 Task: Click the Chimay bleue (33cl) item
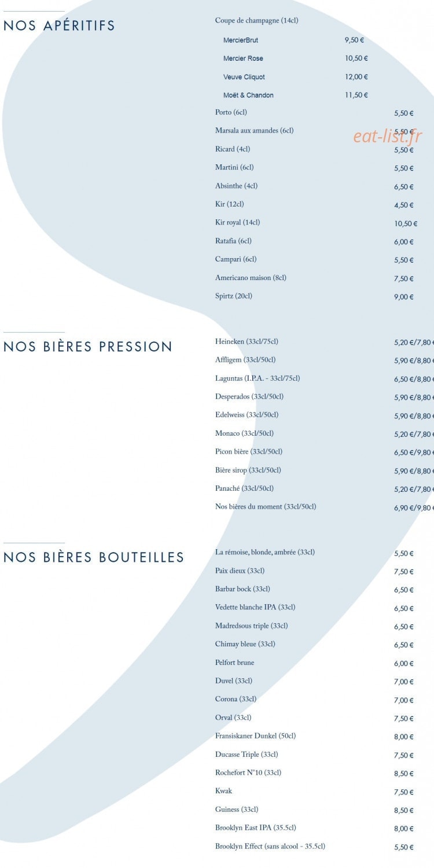245,644
